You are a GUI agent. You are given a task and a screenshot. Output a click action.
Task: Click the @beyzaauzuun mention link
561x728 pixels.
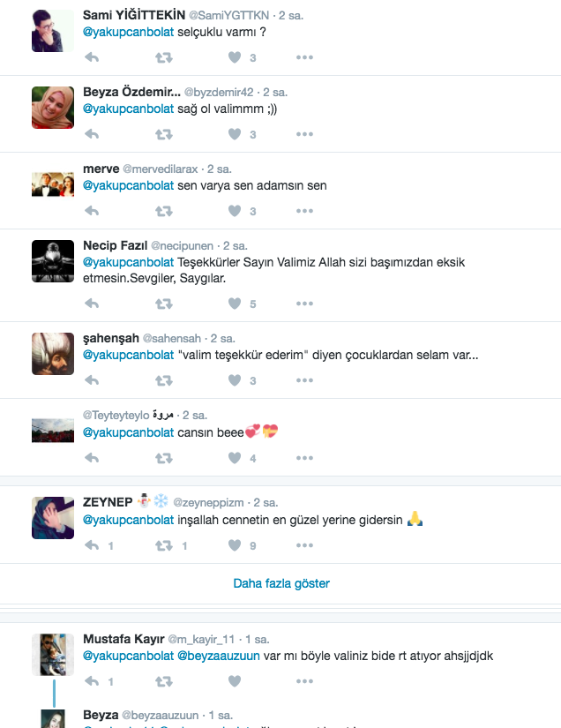click(219, 656)
